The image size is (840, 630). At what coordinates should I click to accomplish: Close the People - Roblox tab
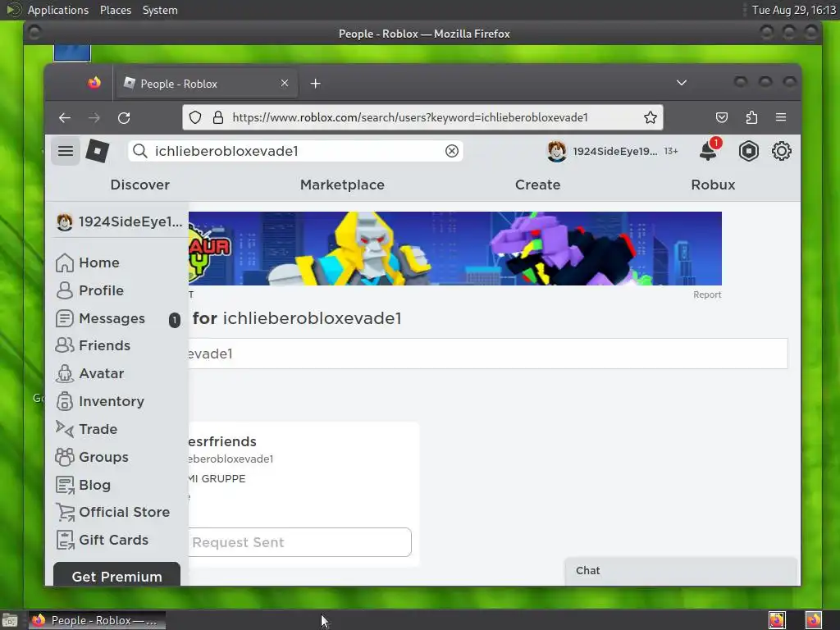pyautogui.click(x=285, y=83)
